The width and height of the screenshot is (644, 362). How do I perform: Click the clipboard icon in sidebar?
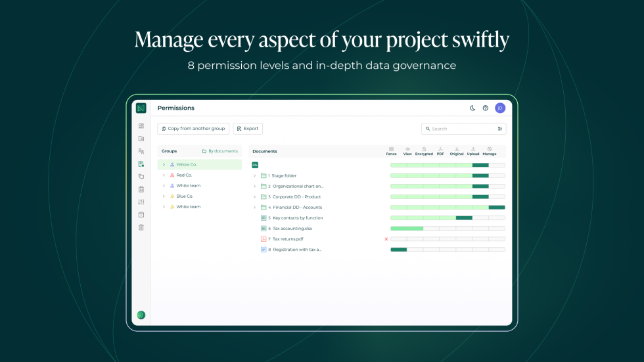[141, 189]
